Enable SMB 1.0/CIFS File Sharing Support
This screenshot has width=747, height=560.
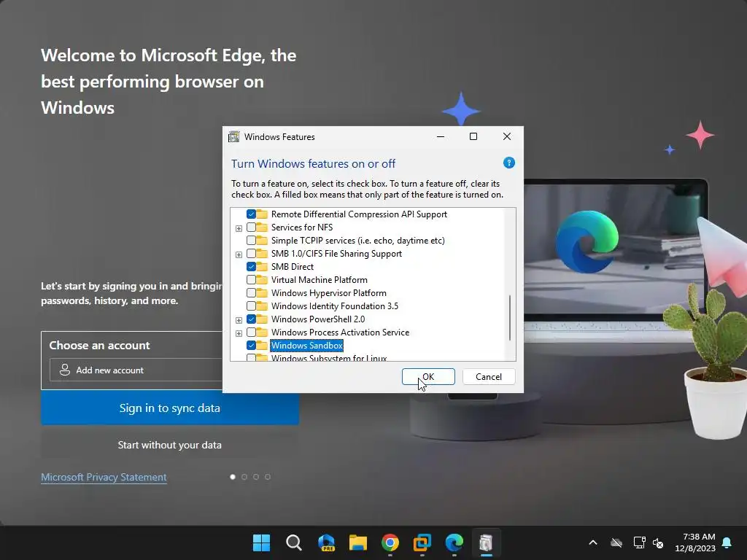251,253
